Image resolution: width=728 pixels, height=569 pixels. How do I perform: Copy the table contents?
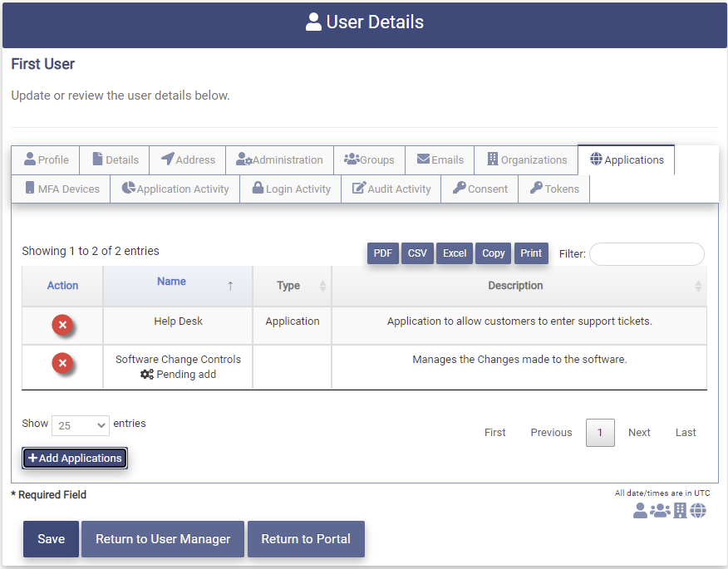pyautogui.click(x=493, y=253)
